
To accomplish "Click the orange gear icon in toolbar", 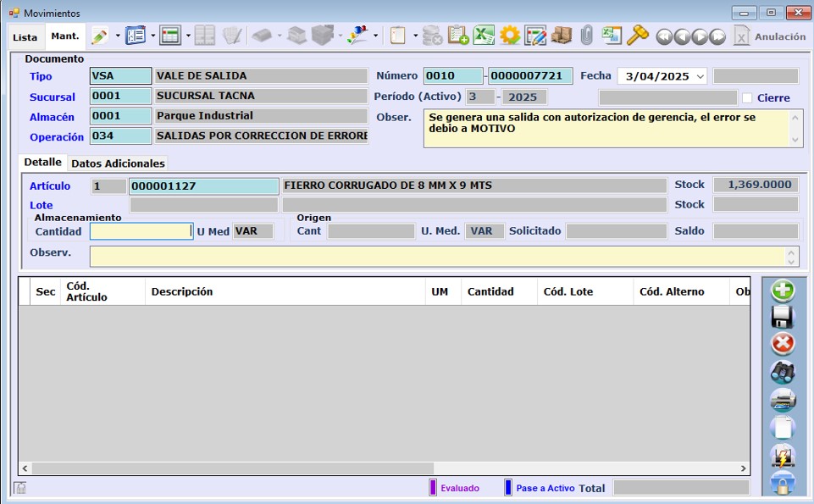I will tap(509, 36).
